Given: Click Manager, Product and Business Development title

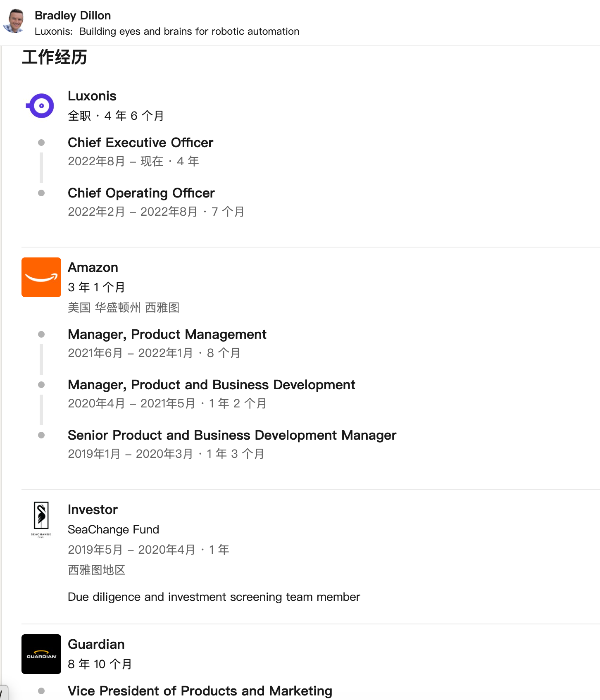Looking at the screenshot, I should click(x=212, y=385).
